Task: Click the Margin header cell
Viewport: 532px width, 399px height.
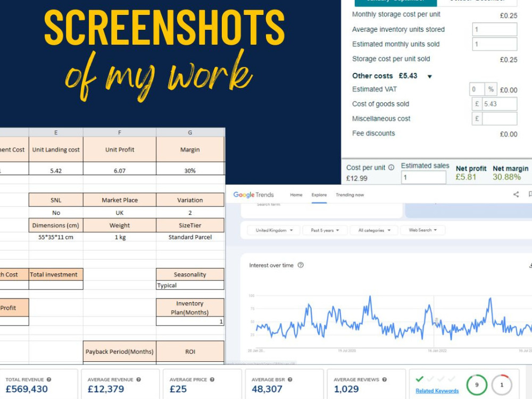Action: [190, 149]
